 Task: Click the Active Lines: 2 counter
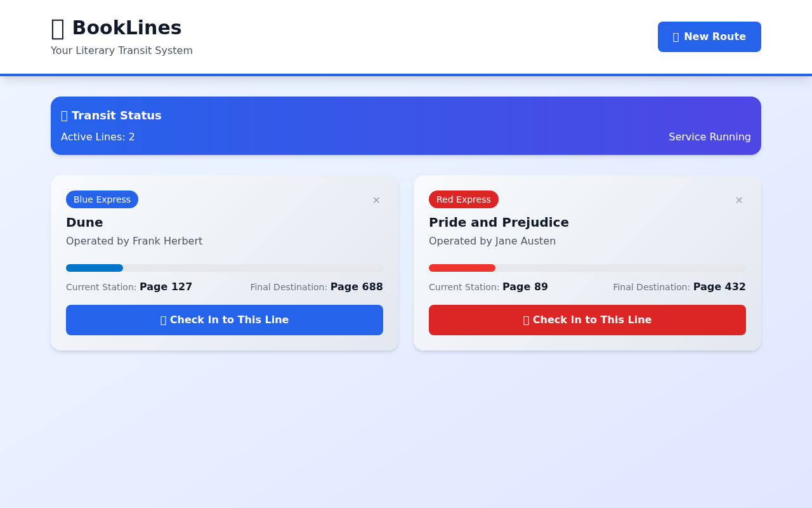pos(98,137)
